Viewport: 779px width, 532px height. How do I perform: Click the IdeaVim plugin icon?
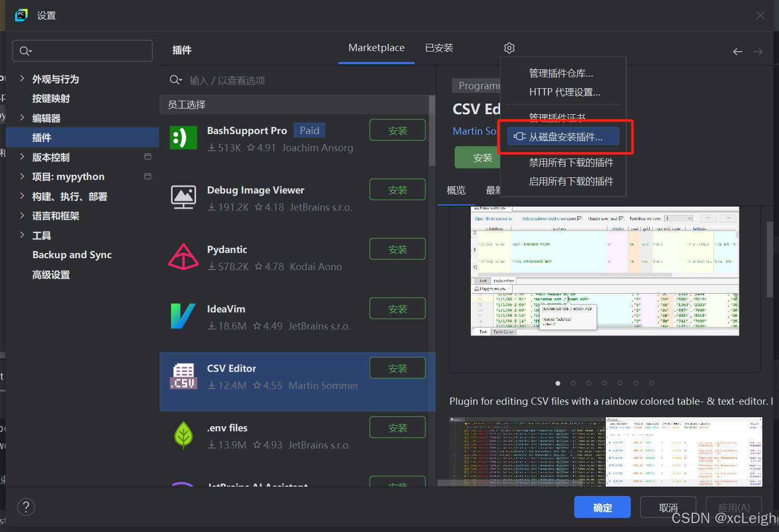[184, 316]
